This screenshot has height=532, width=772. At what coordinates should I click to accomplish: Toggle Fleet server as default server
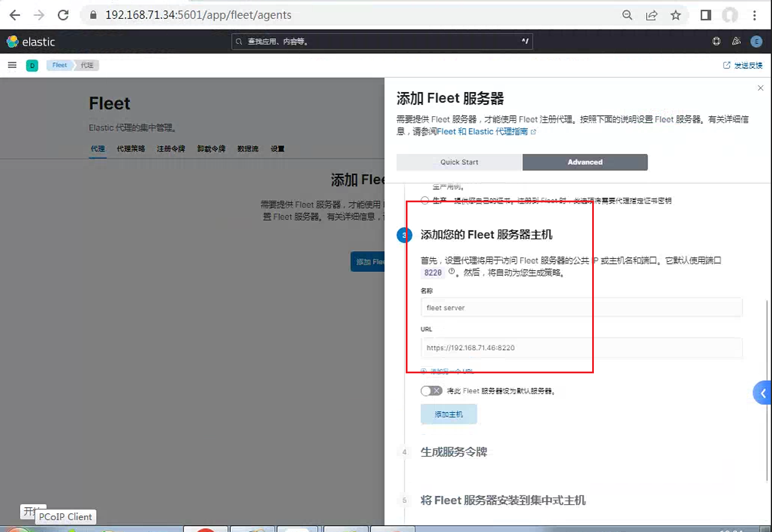tap(431, 391)
